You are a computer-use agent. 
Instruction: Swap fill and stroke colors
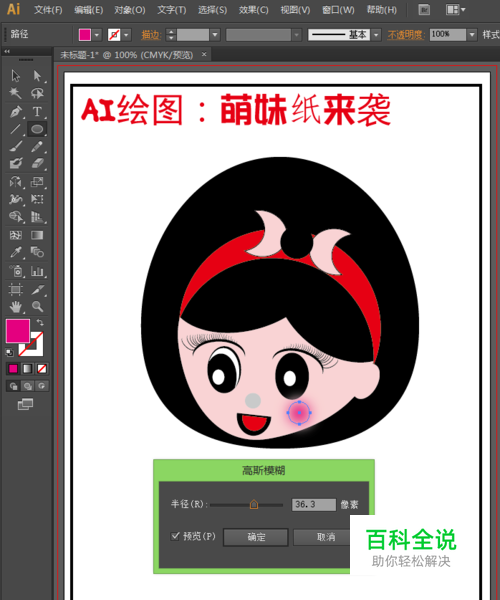pos(40,323)
